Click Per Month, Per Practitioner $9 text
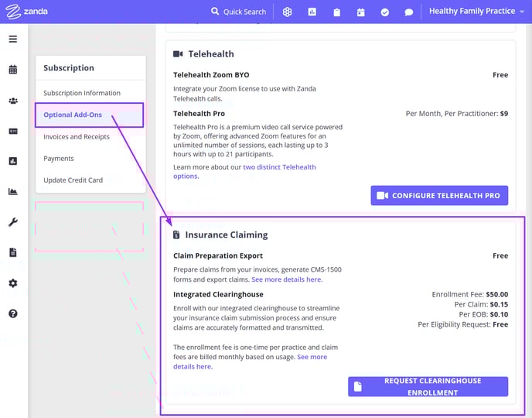Viewport: 532px width, 418px height. [x=457, y=114]
